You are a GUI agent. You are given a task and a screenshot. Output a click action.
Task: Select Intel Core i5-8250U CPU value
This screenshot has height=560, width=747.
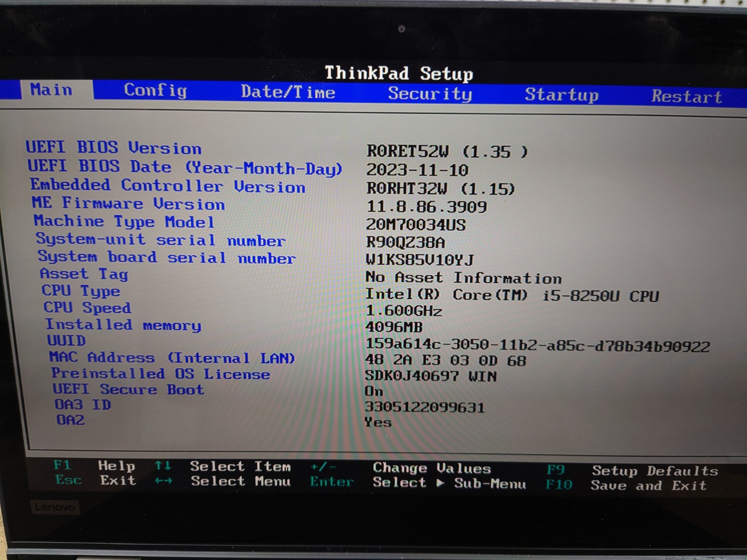pyautogui.click(x=512, y=295)
